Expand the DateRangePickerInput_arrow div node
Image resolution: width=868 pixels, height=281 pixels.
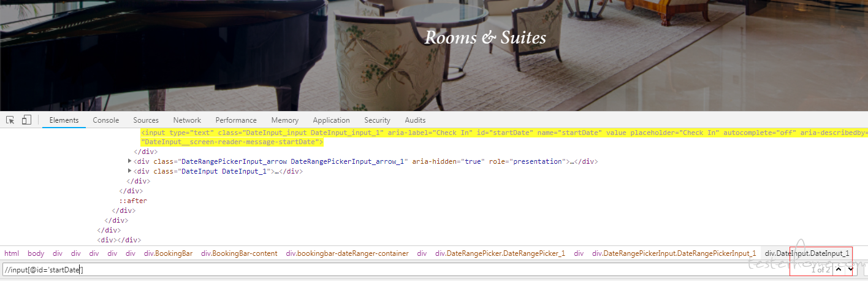[x=129, y=161]
